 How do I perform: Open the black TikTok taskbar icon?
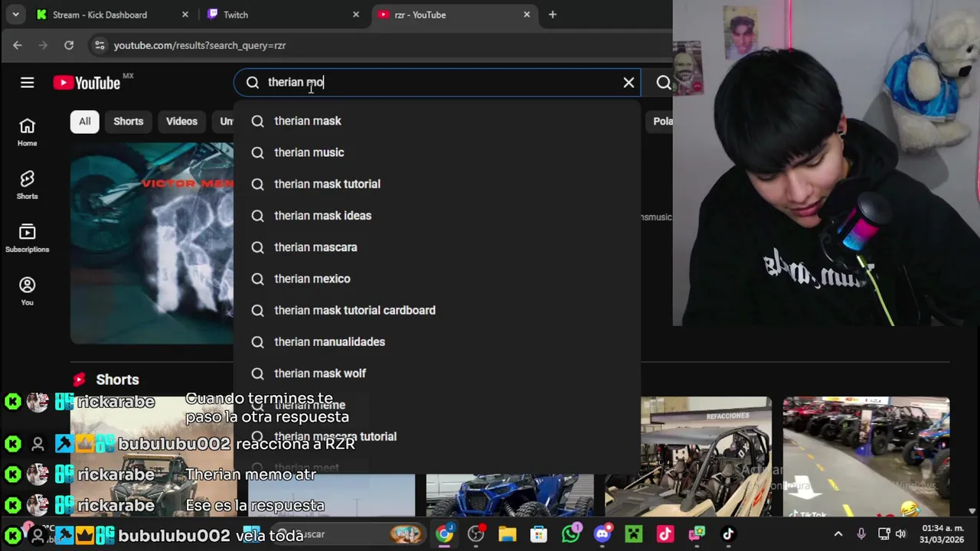pos(728,534)
